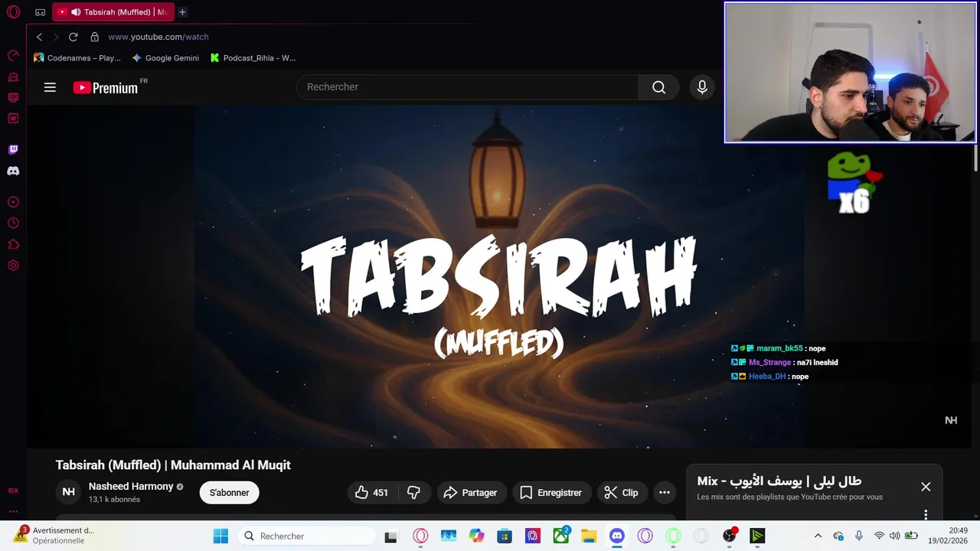Click the video title text Tabsirah (Muffled)
Viewport: 980px width, 551px height.
point(173,465)
